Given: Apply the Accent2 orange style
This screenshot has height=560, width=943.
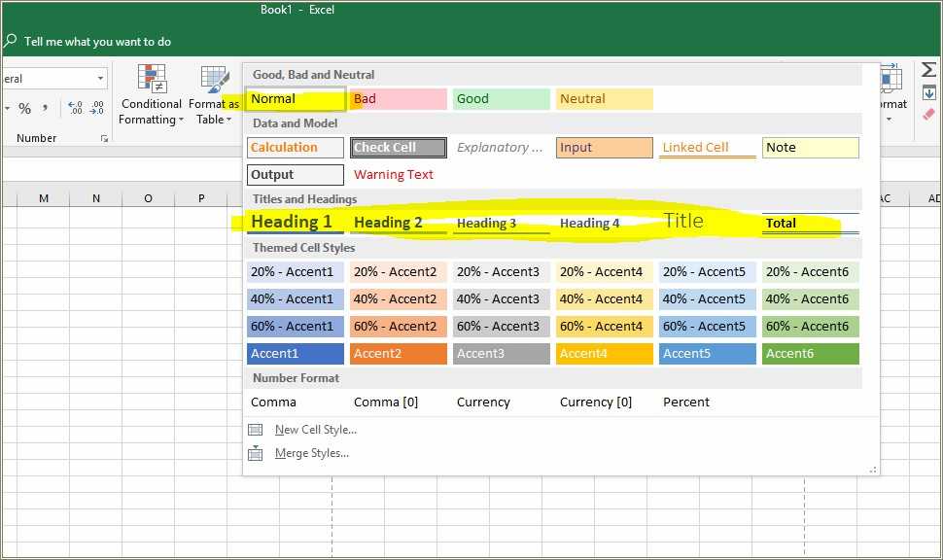Looking at the screenshot, I should tap(398, 354).
